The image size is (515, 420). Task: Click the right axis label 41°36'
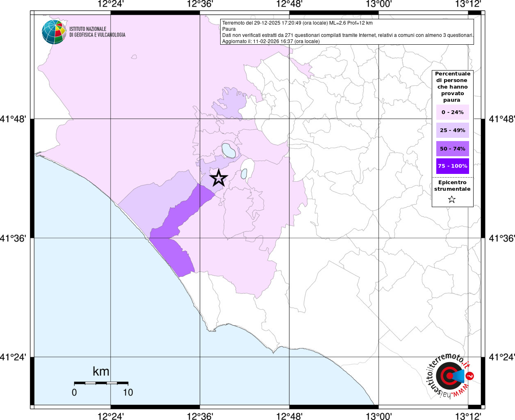pos(502,238)
